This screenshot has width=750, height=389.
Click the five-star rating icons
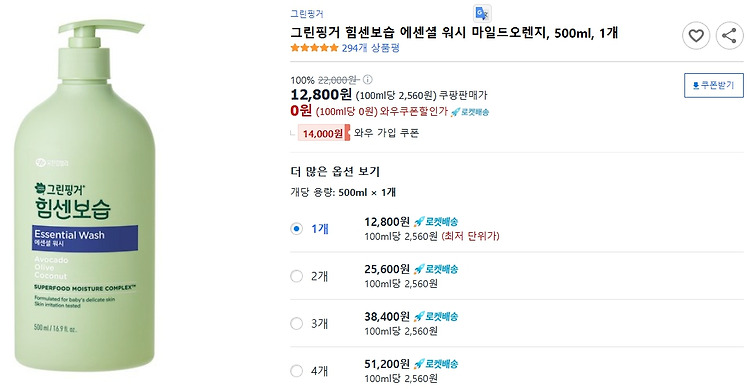tap(314, 48)
